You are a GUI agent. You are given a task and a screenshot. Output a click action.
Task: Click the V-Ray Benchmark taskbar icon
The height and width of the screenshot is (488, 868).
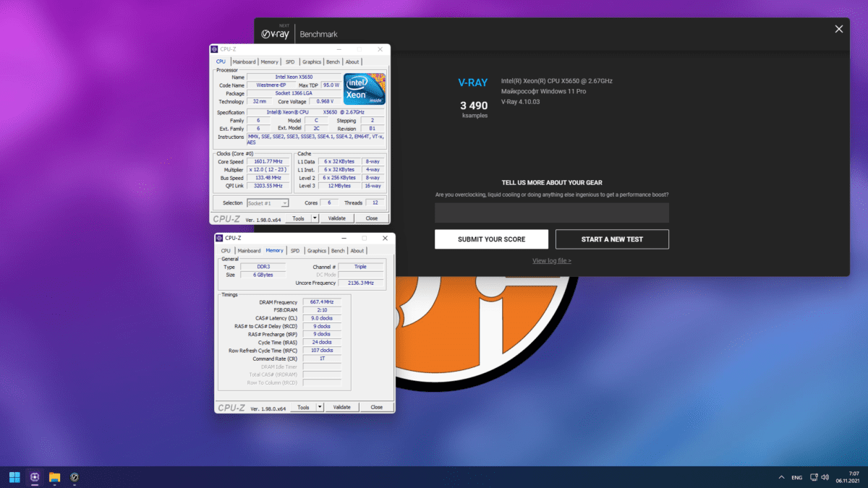click(74, 477)
